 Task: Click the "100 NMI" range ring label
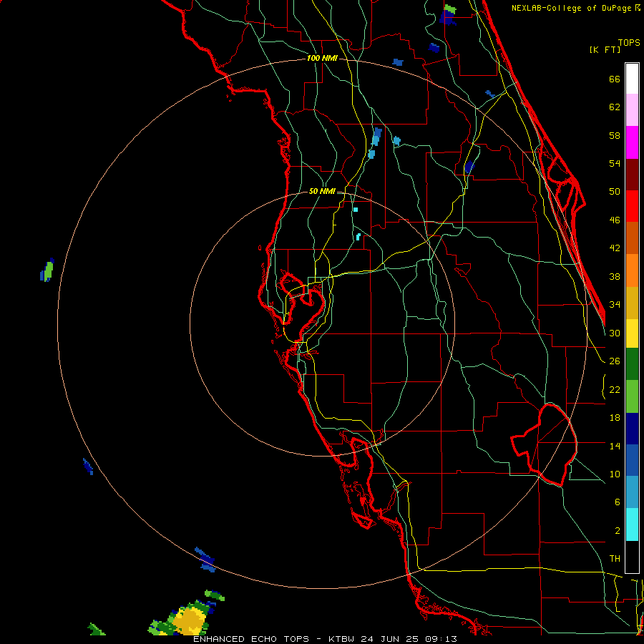click(322, 59)
